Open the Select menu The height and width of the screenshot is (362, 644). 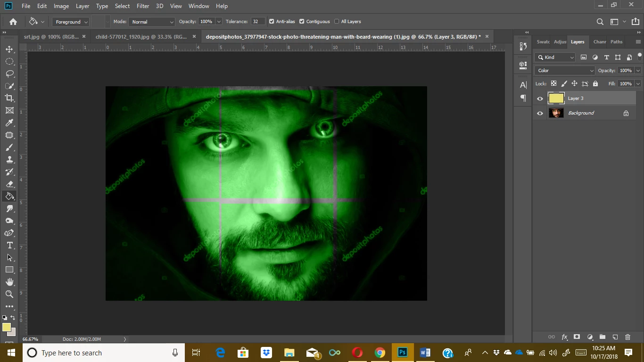122,6
